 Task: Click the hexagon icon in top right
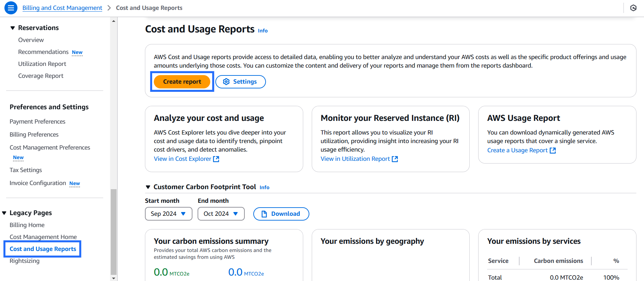(633, 8)
